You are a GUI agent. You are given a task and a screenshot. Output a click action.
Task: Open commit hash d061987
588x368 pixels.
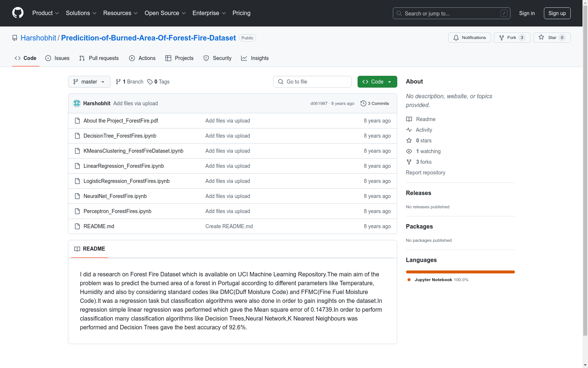[319, 103]
